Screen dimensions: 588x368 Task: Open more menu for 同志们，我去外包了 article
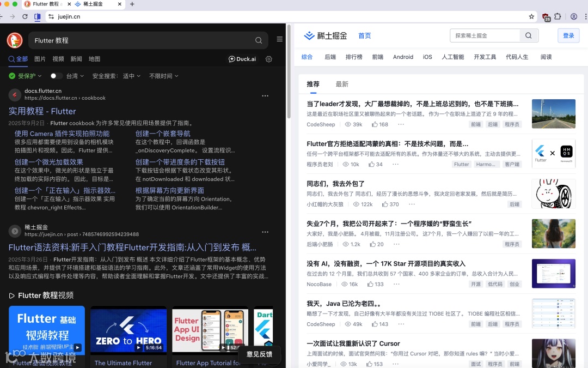coord(412,204)
